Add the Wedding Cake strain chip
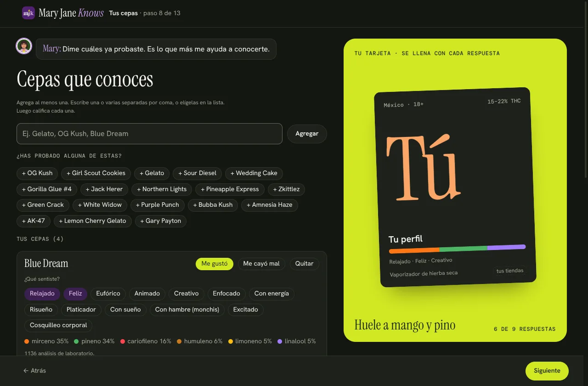 tap(254, 173)
